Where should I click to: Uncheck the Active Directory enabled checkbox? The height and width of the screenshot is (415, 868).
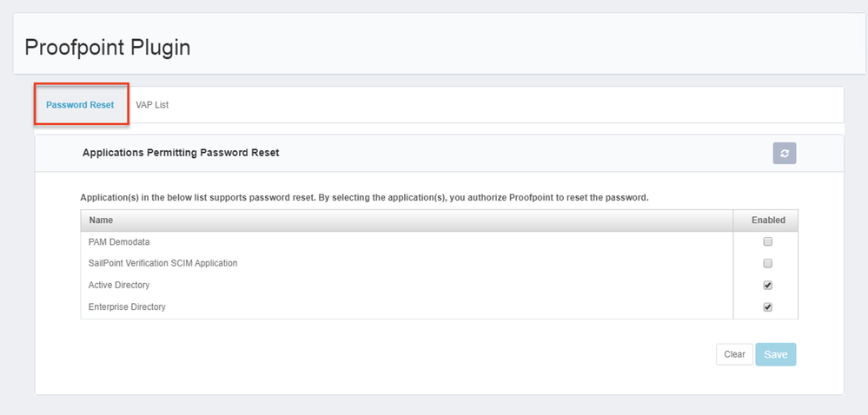767,285
